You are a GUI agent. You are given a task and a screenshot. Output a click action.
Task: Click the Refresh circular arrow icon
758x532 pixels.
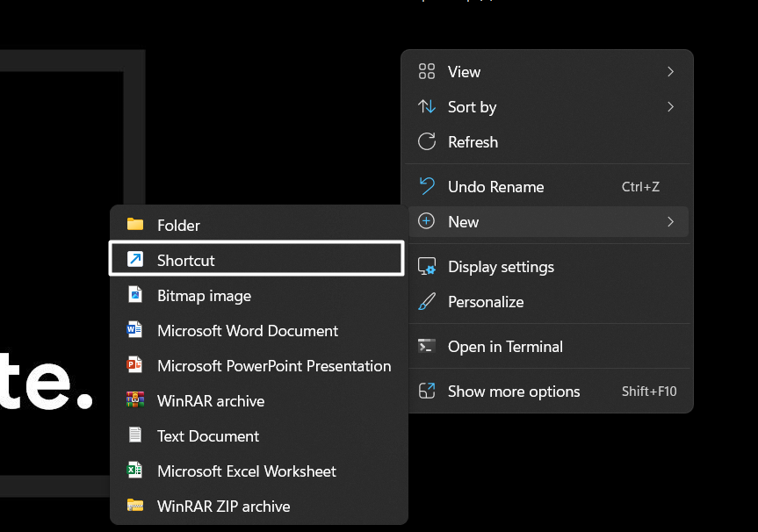click(x=427, y=141)
